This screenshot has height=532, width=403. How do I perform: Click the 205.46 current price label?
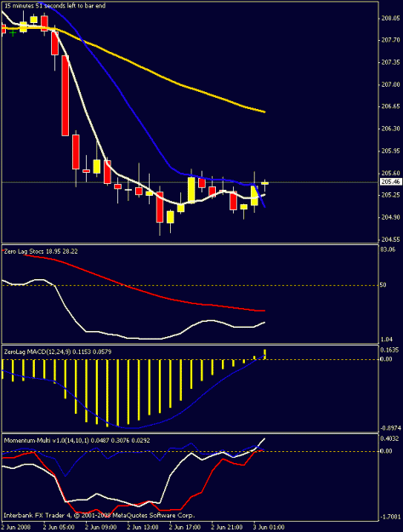[391, 182]
